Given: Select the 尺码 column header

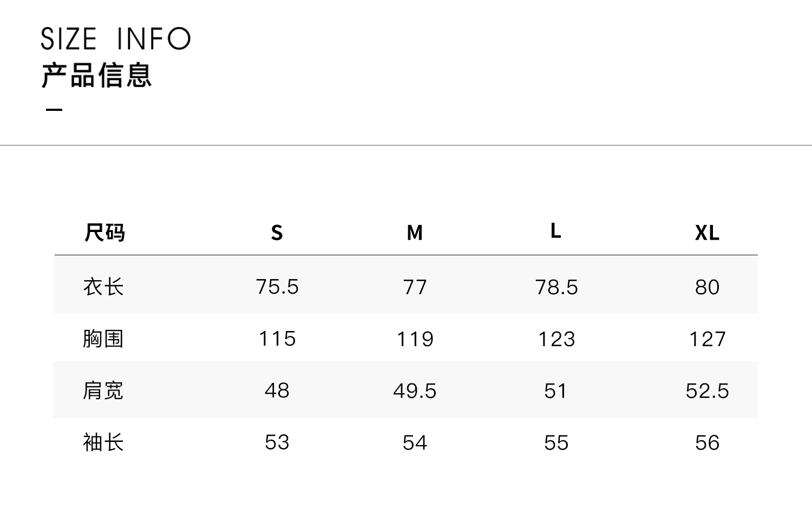Looking at the screenshot, I should pyautogui.click(x=104, y=233).
